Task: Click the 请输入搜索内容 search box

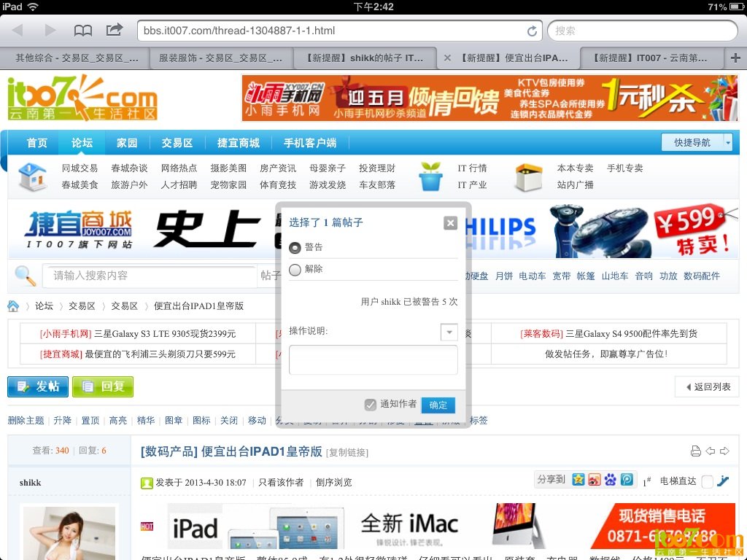Action: tap(150, 276)
